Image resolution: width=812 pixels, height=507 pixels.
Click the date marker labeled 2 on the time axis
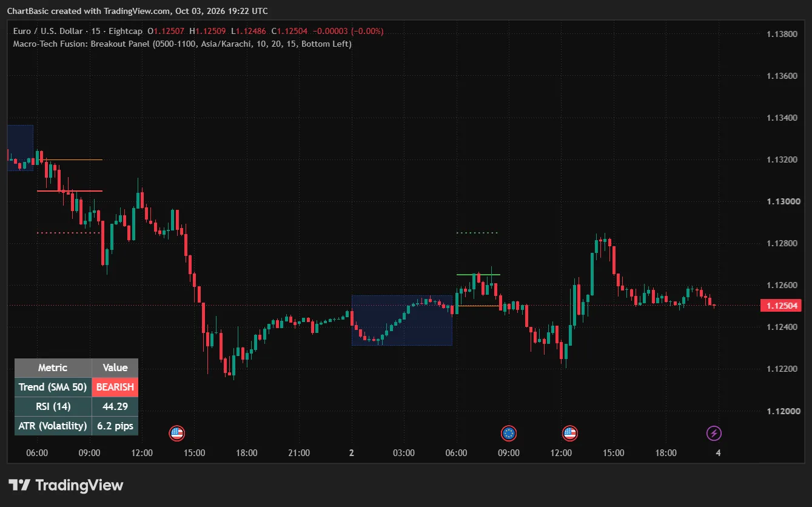click(x=352, y=453)
